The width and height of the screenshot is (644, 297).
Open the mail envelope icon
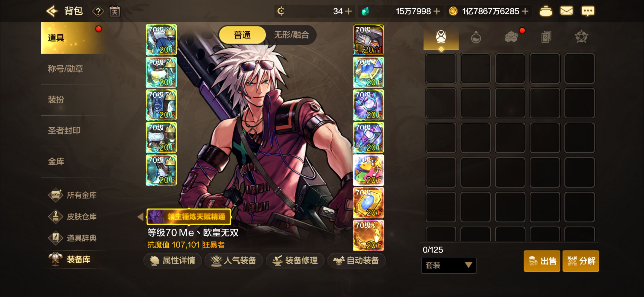point(566,11)
